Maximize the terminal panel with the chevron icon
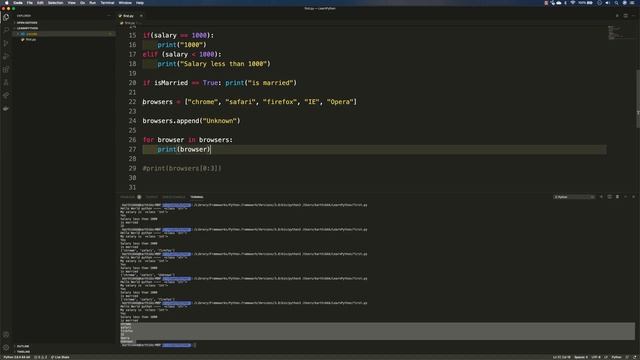640x360 pixels. (x=626, y=197)
